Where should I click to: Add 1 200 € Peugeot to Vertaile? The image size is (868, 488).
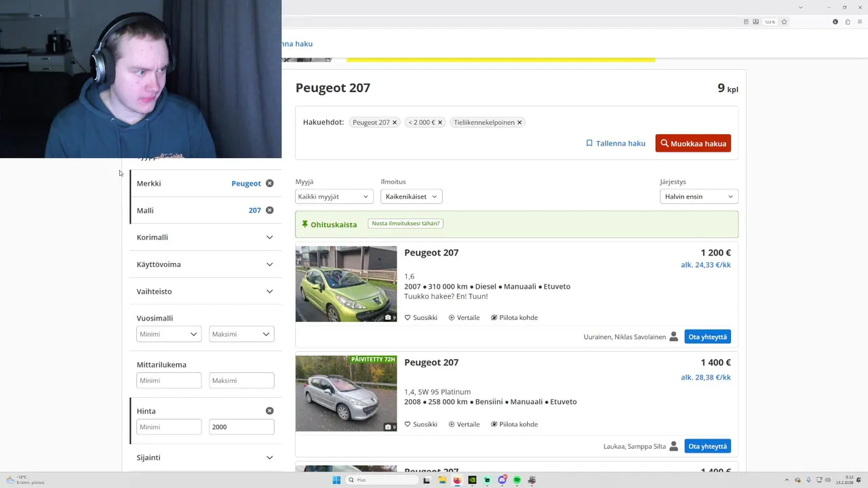[464, 318]
